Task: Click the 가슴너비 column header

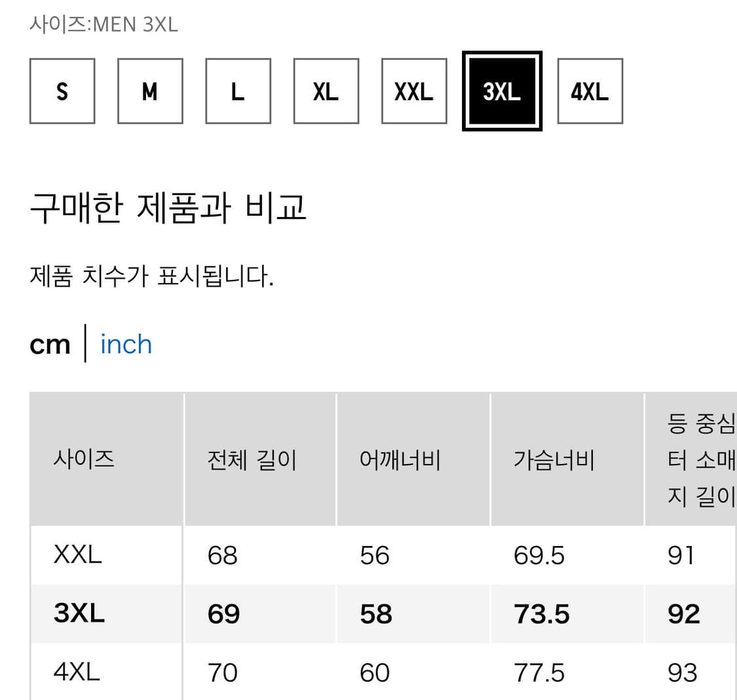Action: click(x=554, y=459)
